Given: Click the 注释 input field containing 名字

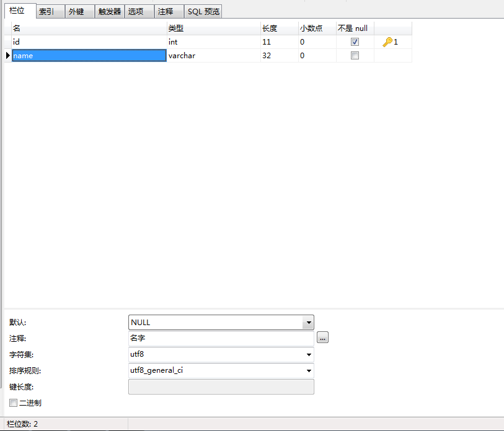Looking at the screenshot, I should pos(221,338).
